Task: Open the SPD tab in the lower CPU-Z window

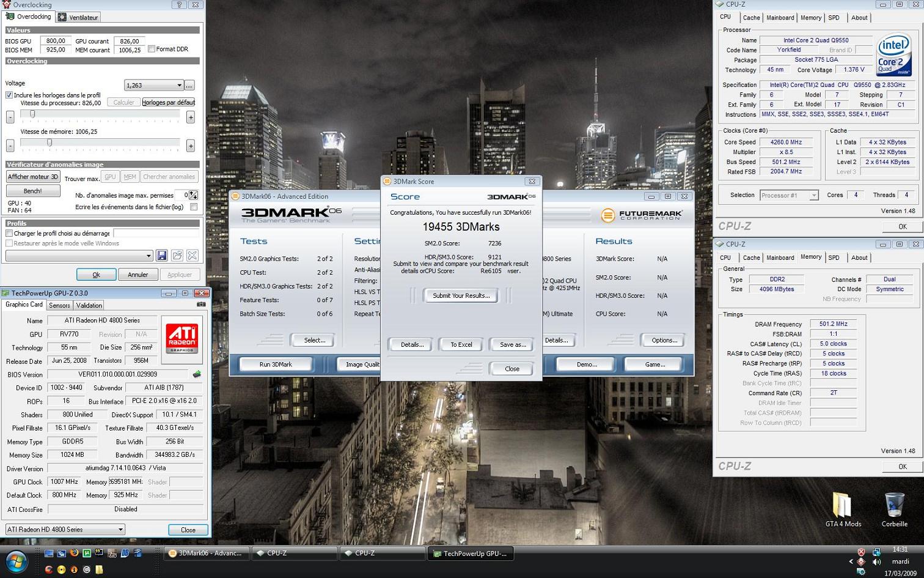Action: click(834, 258)
